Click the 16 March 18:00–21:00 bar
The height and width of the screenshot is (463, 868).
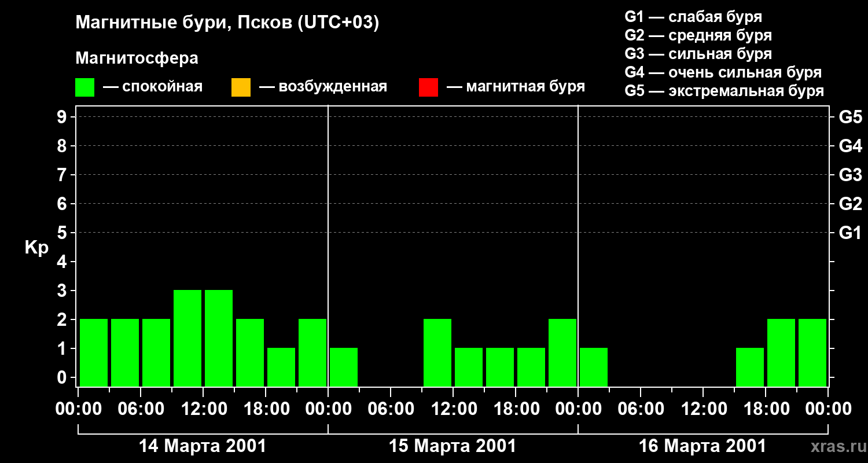point(781,352)
